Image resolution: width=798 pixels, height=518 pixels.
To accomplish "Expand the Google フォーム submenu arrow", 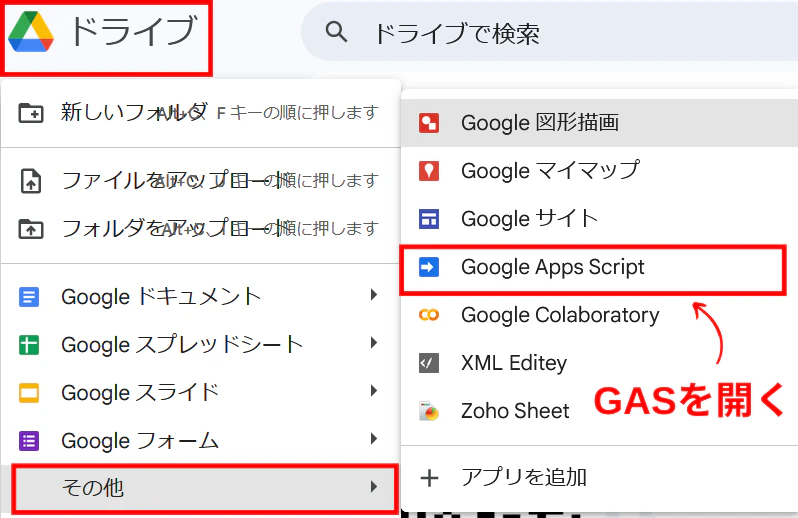I will click(x=374, y=439).
